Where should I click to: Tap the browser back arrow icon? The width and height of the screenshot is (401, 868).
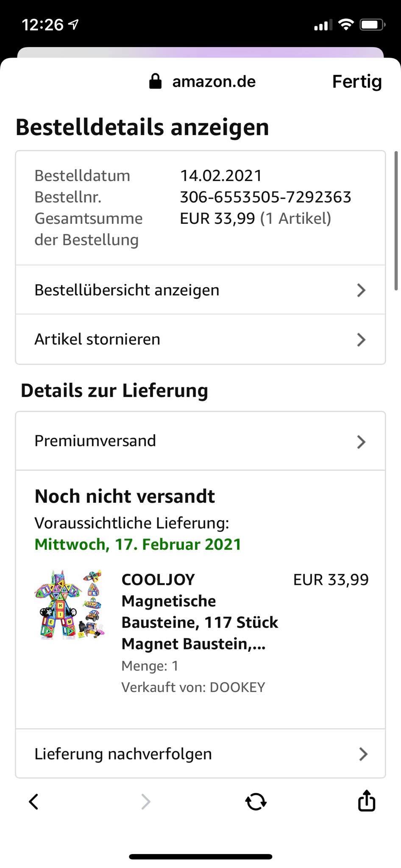[x=33, y=801]
